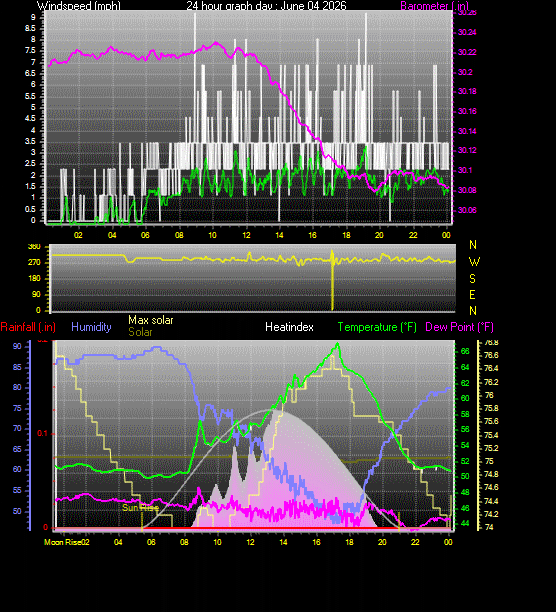Click dew point axis value "76.2"
Image resolution: width=556 pixels, height=612 pixels.
tap(491, 382)
